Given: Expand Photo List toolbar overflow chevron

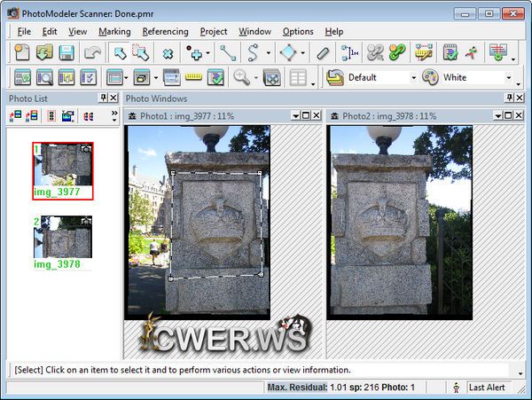Looking at the screenshot, I should pyautogui.click(x=114, y=115).
